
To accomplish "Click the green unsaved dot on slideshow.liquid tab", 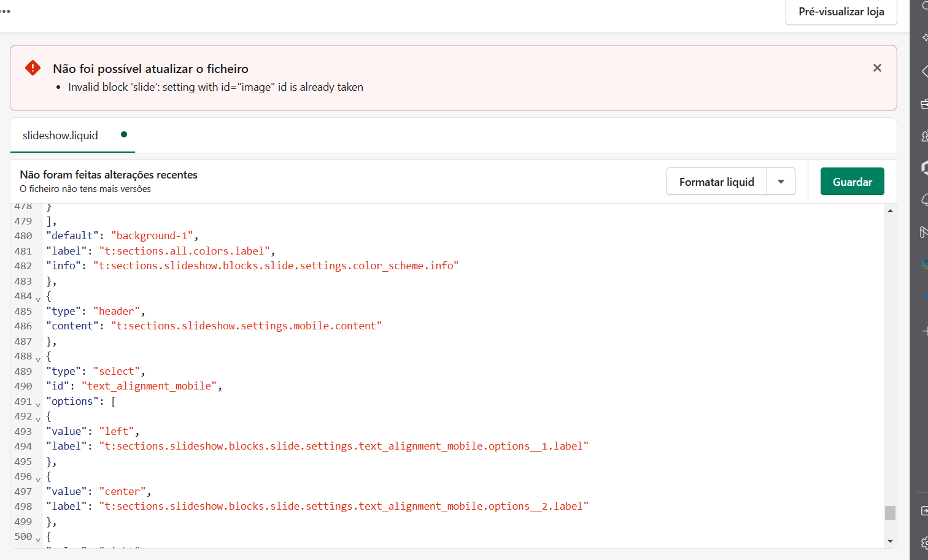I will [x=124, y=134].
